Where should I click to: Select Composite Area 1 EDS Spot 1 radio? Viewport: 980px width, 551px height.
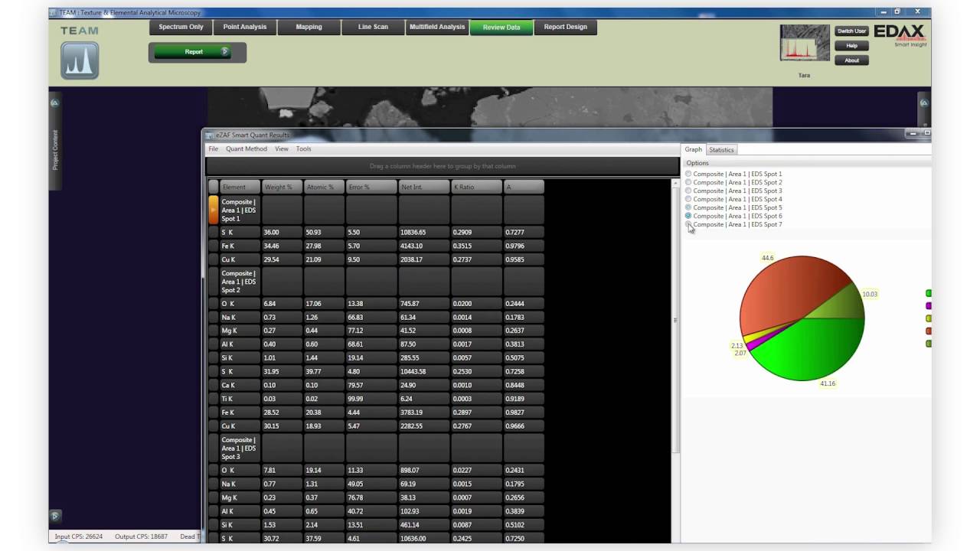688,174
